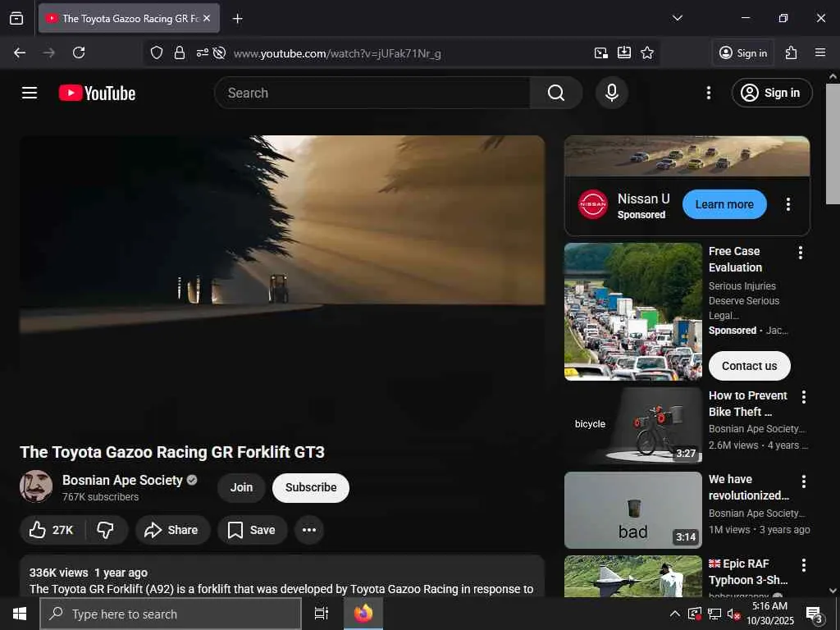Subscribe to Bosnian Ape Society
840x630 pixels.
click(311, 488)
